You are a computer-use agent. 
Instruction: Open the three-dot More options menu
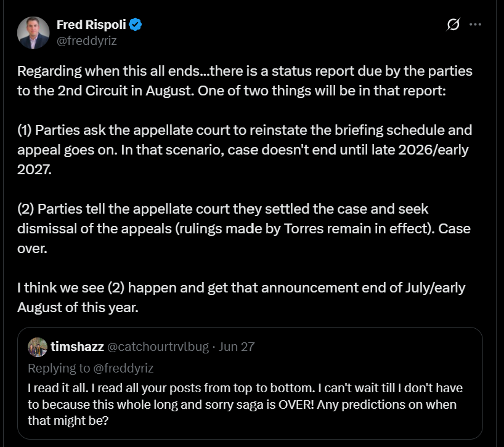coord(475,25)
